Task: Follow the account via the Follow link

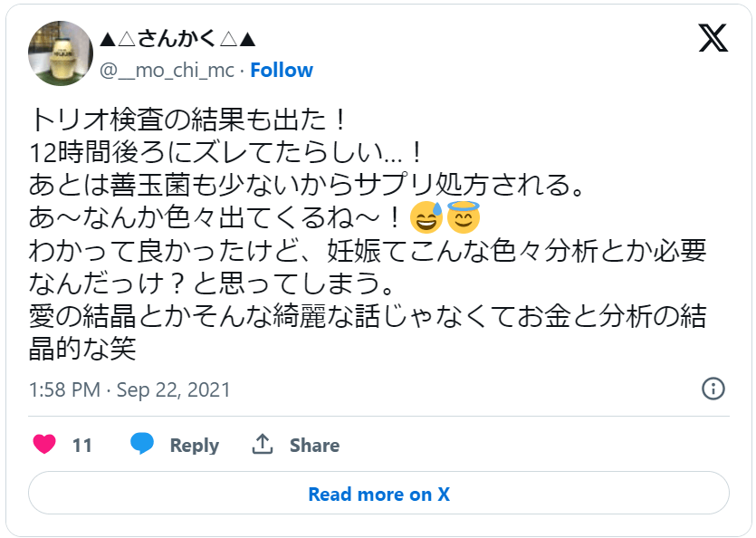Action: click(282, 70)
